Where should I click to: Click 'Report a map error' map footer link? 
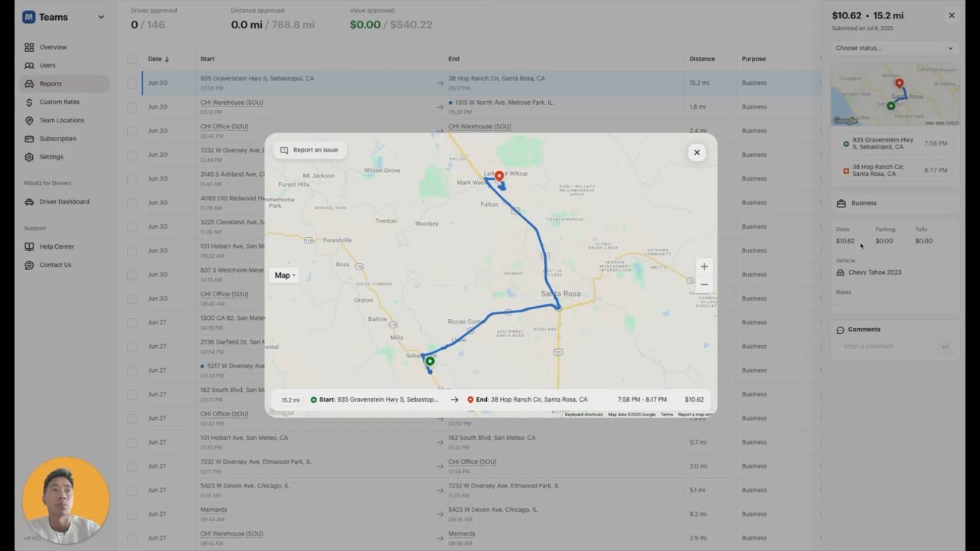tap(695, 415)
